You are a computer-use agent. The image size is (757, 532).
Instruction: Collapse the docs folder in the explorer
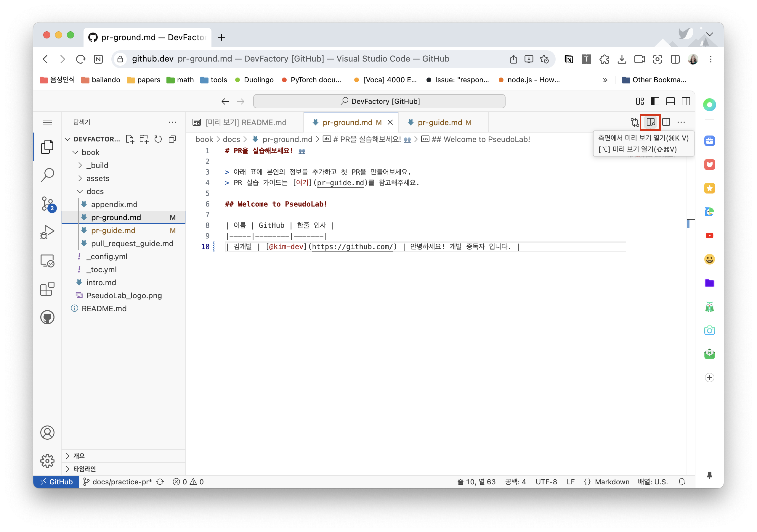[x=95, y=191]
